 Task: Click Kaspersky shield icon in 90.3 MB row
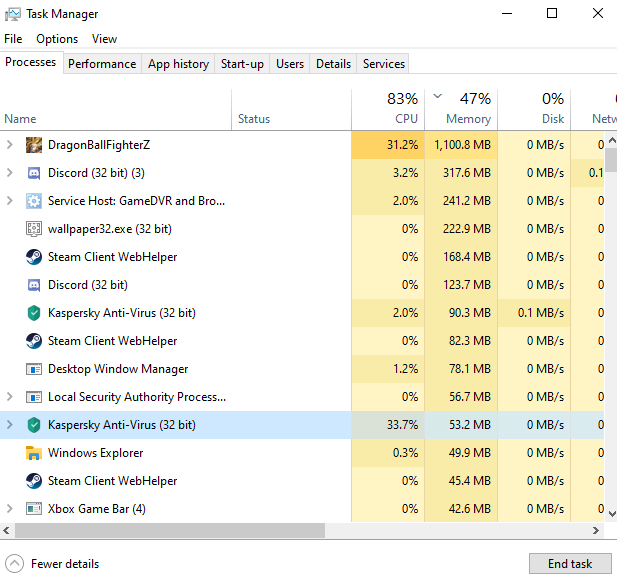pos(34,313)
